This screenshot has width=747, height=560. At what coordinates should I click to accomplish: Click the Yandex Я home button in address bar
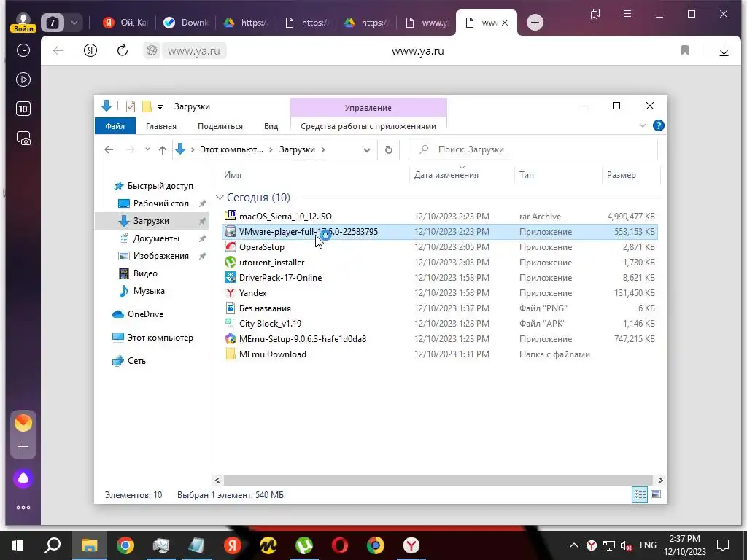click(x=90, y=50)
